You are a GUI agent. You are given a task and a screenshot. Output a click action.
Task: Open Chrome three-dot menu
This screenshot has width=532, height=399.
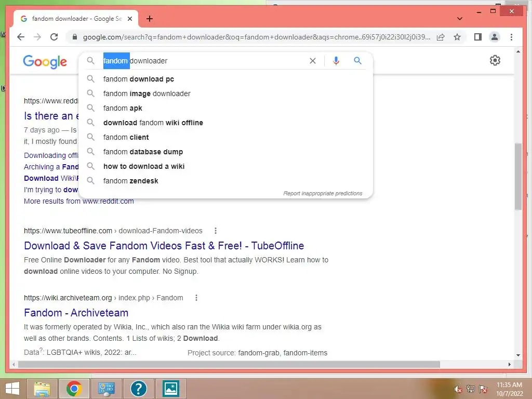(x=511, y=37)
